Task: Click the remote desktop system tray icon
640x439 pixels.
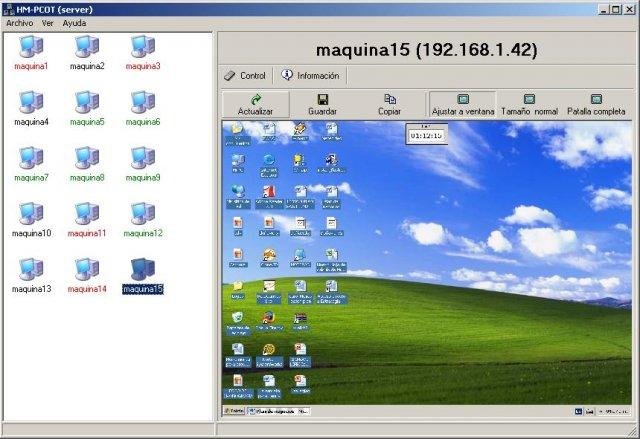Action: click(x=578, y=412)
